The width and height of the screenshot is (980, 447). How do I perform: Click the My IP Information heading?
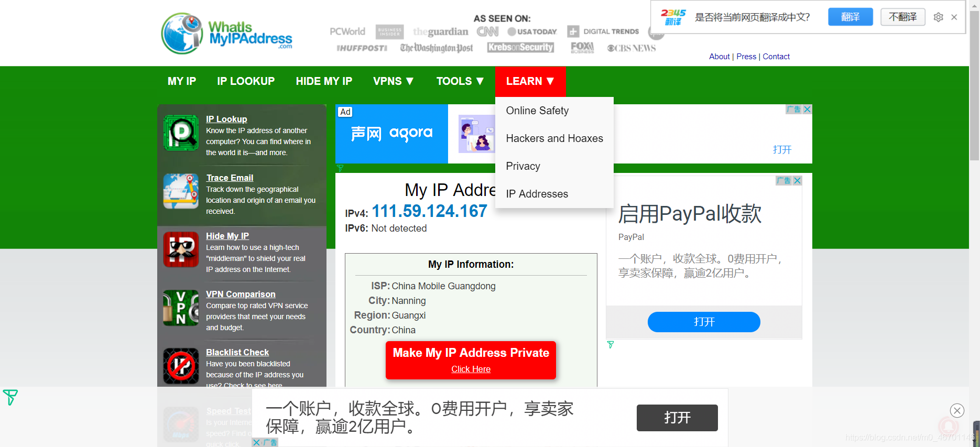[x=471, y=265]
